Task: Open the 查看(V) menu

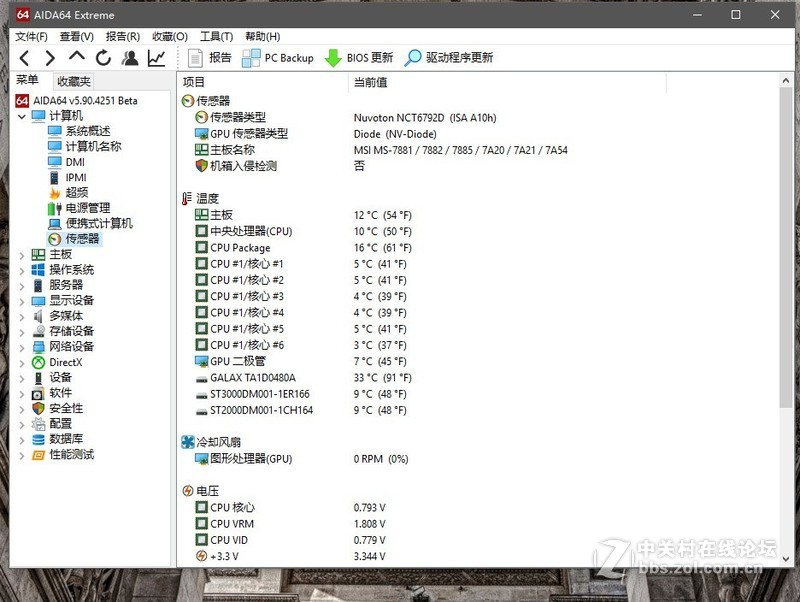Action: point(77,36)
